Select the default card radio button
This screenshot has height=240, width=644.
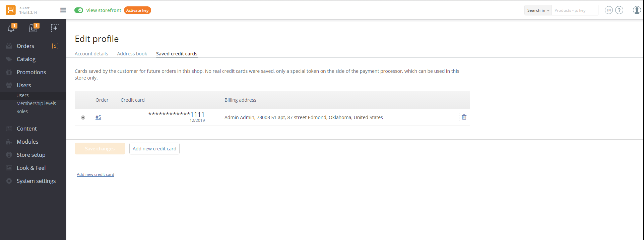click(83, 117)
